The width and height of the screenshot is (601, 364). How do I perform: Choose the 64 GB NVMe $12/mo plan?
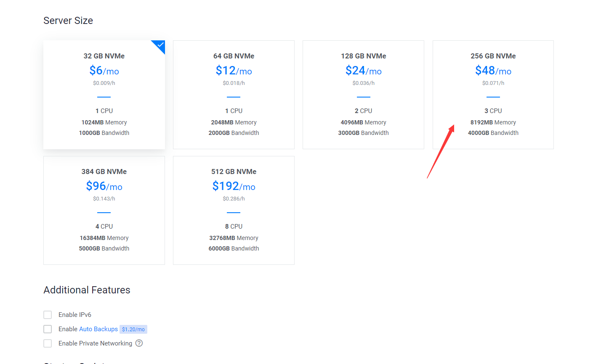[x=234, y=95]
